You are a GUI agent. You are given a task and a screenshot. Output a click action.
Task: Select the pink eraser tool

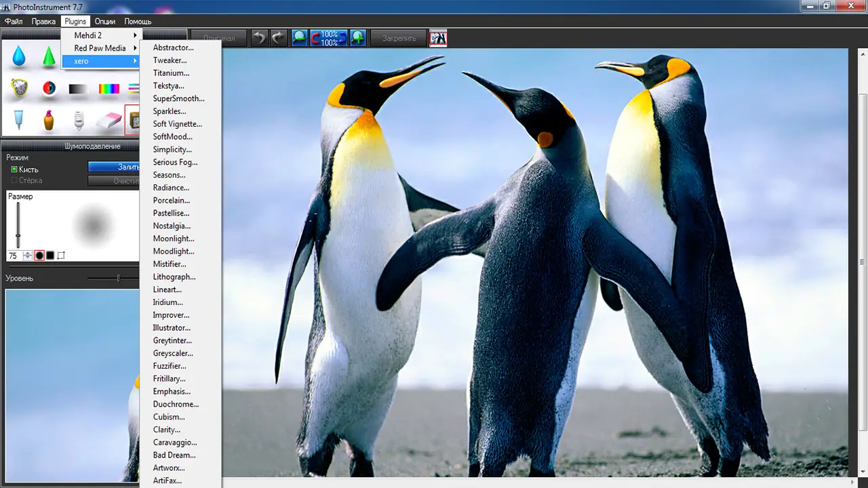[108, 121]
